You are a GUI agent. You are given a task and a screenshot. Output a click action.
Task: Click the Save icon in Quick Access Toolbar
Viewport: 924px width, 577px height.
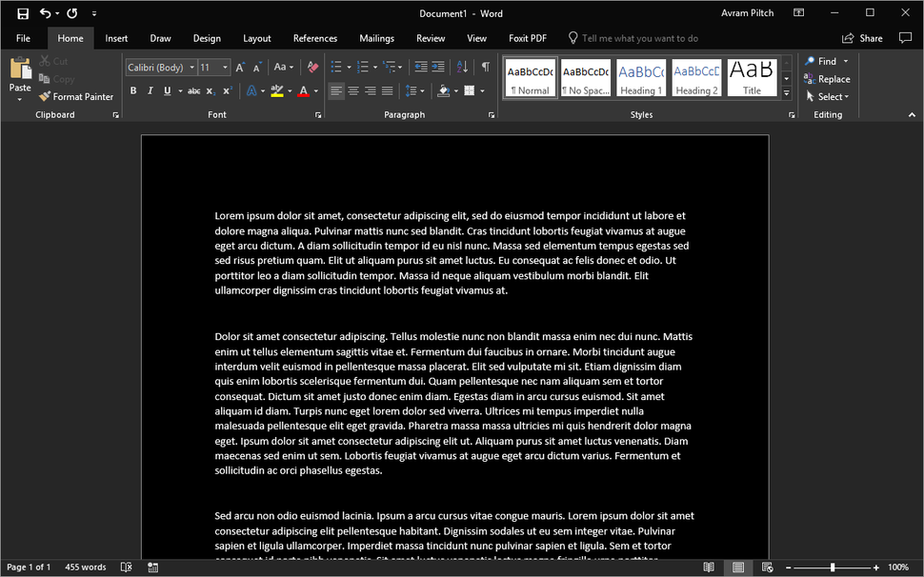coord(23,13)
